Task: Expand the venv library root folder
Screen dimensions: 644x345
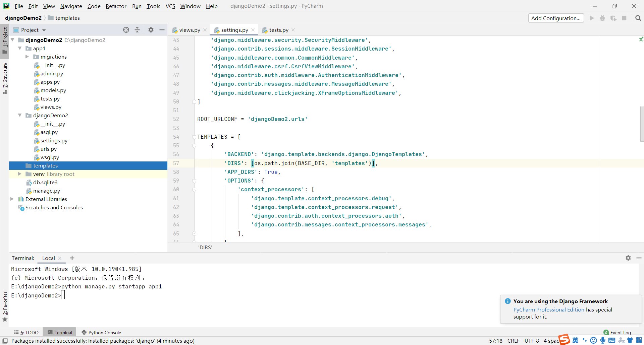Action: [20, 174]
